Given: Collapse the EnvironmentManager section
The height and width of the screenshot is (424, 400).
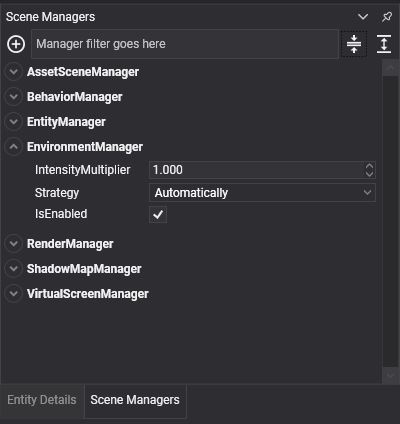Looking at the screenshot, I should pos(14,147).
